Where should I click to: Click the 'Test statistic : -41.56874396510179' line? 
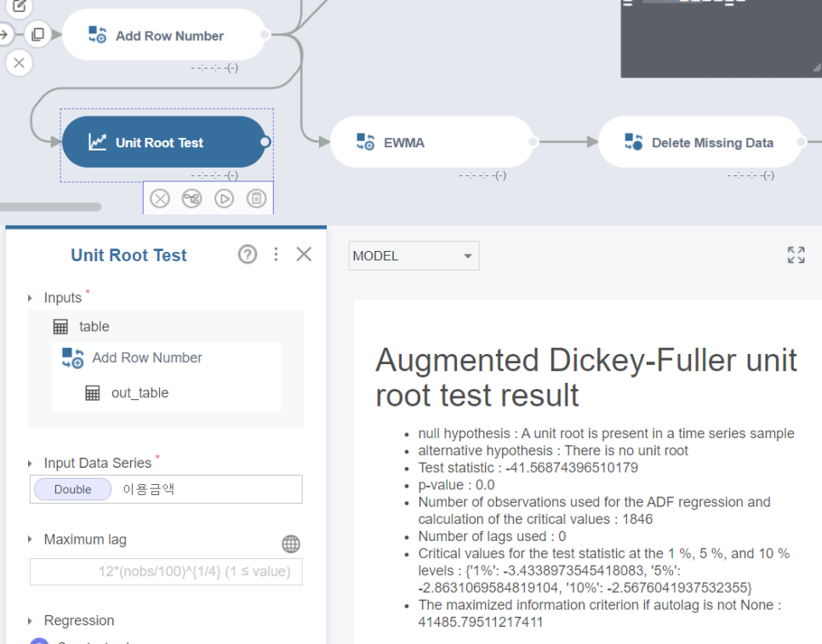click(528, 467)
